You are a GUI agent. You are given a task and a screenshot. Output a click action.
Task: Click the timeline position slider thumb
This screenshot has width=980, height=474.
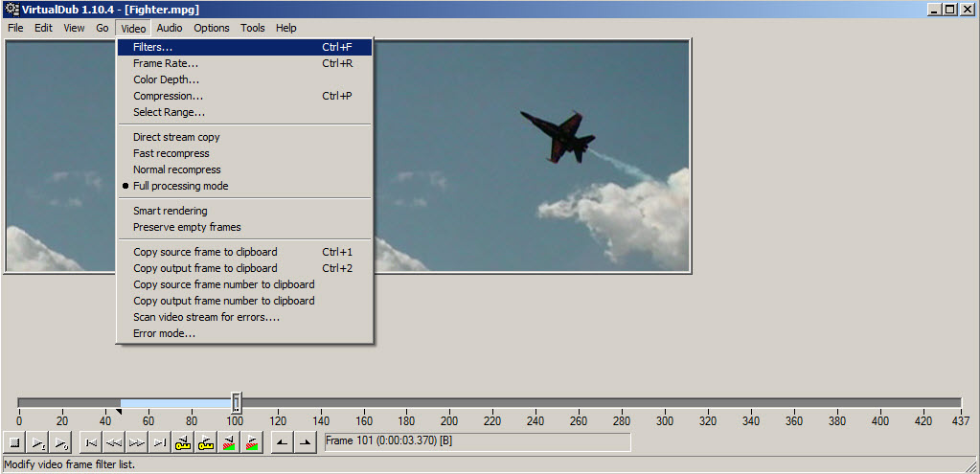tap(237, 402)
